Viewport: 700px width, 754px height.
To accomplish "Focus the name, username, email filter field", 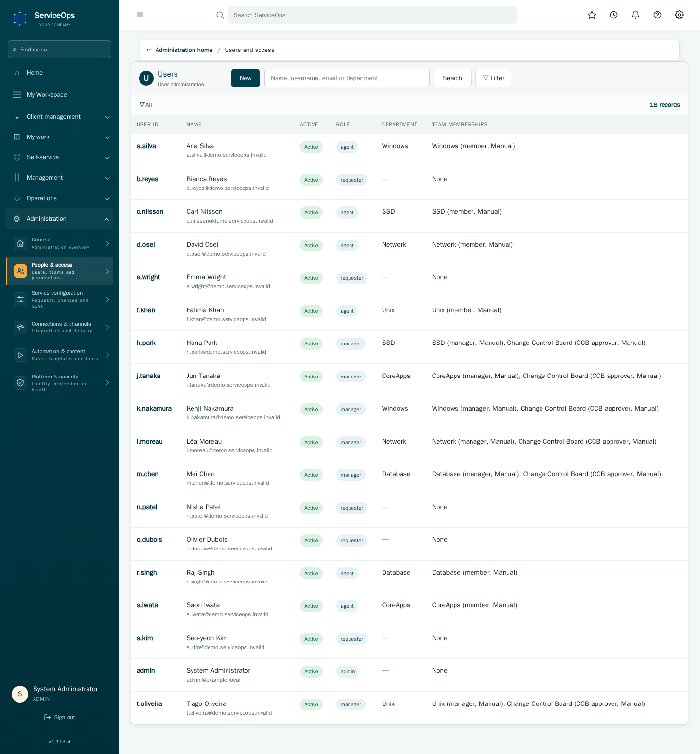I will (x=347, y=78).
